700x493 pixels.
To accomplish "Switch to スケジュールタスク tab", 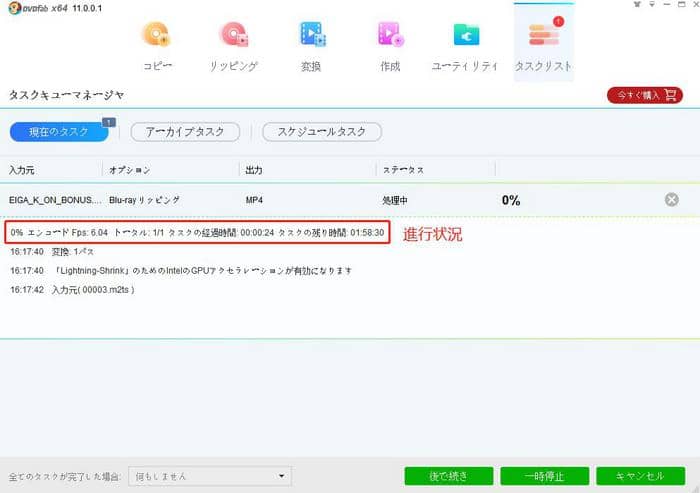I will (321, 132).
